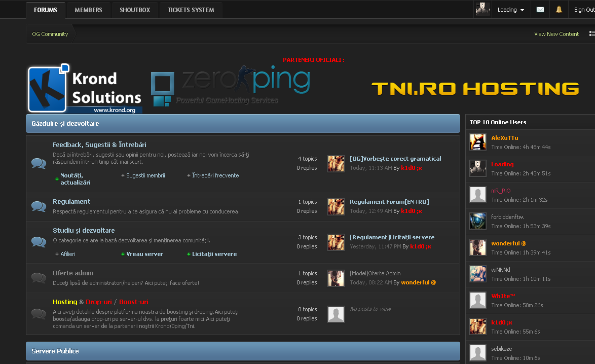Open last poster avatar beside Regulament Forum[EN+RO]

336,207
